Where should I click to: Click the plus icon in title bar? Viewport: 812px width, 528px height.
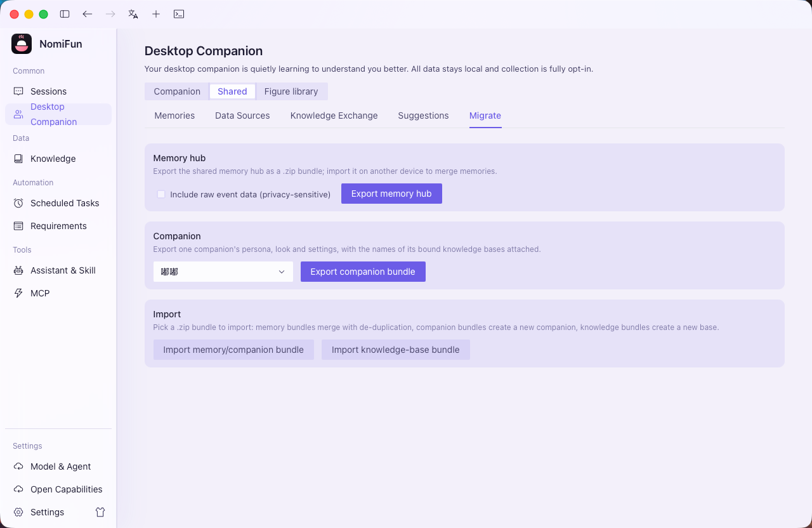click(156, 14)
